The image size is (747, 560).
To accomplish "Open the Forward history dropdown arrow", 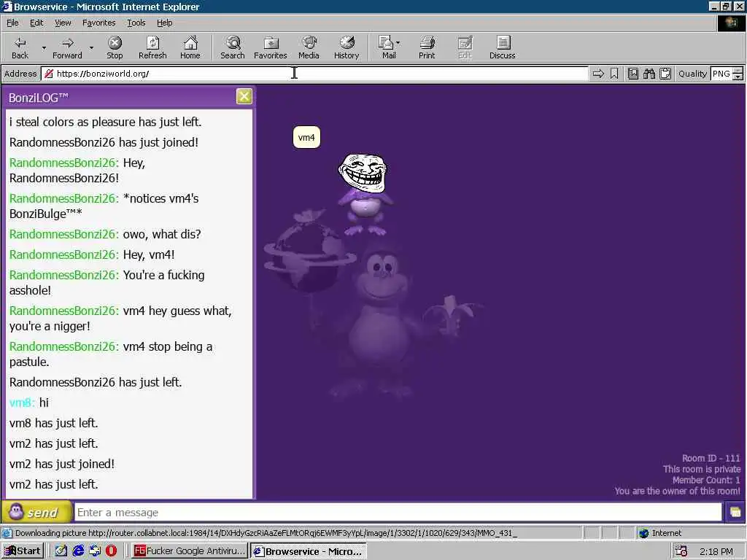I will 91,47.
